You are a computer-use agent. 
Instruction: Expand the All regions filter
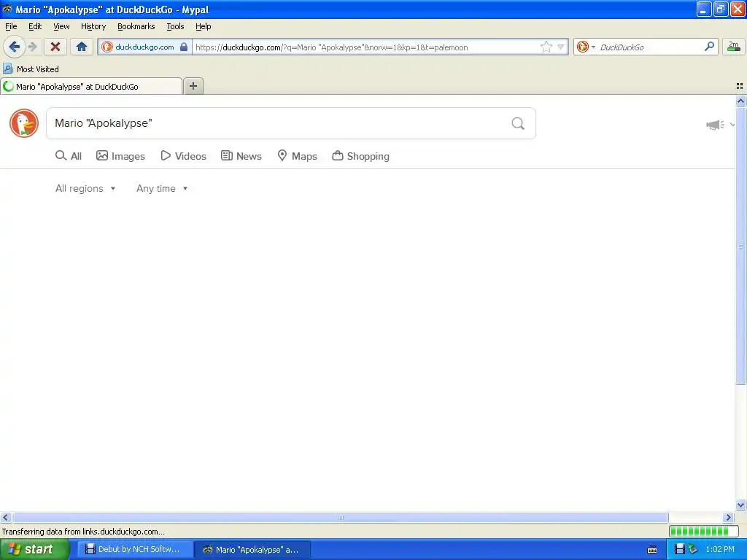pyautogui.click(x=85, y=189)
